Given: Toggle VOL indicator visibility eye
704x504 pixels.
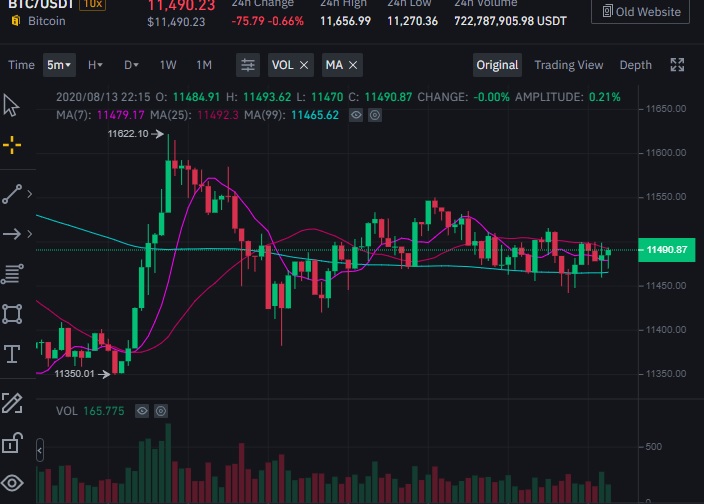Looking at the screenshot, I should pyautogui.click(x=142, y=411).
